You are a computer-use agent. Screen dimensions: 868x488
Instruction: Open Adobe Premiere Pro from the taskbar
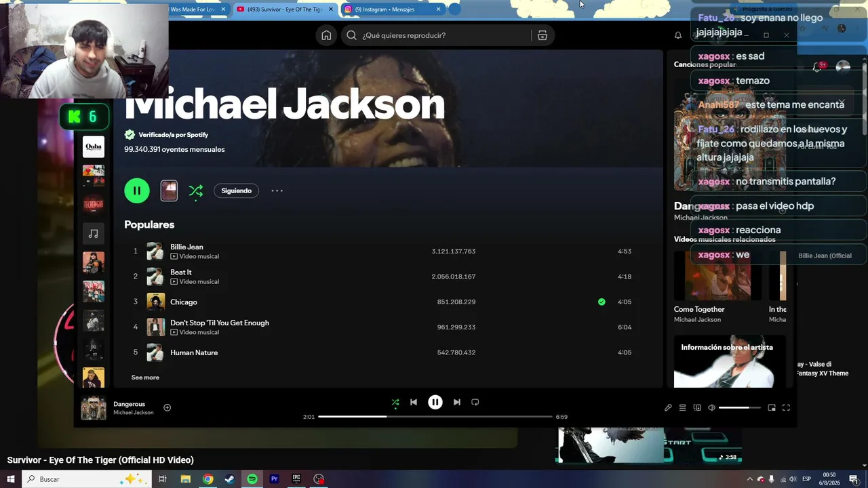click(x=275, y=479)
